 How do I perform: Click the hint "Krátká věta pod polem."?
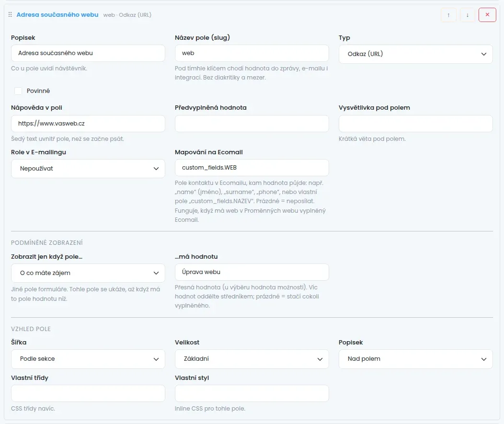click(372, 139)
